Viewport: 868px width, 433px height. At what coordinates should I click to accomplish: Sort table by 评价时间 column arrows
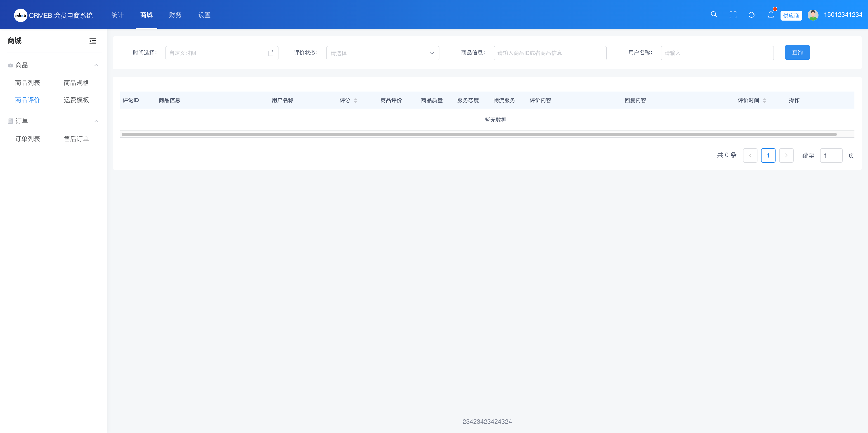click(764, 100)
